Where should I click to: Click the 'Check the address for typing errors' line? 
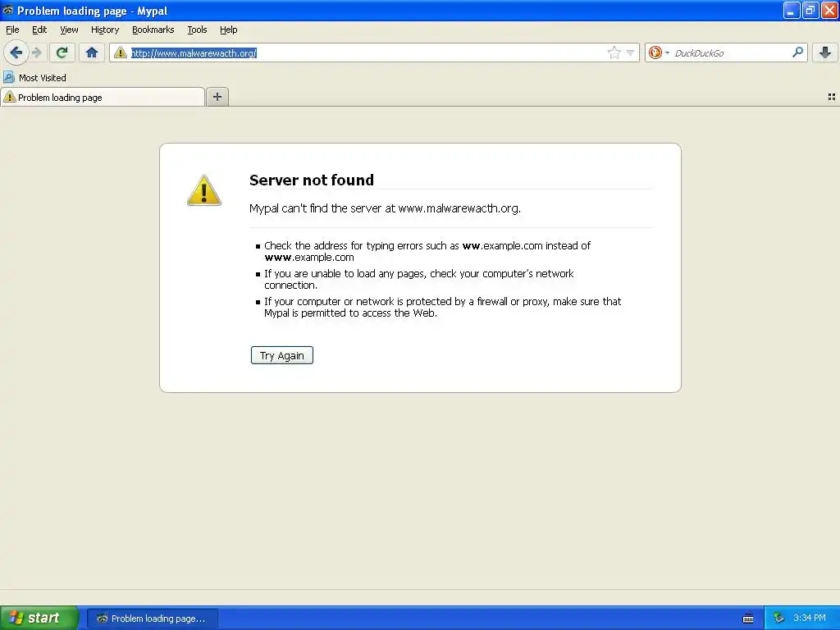pos(427,251)
